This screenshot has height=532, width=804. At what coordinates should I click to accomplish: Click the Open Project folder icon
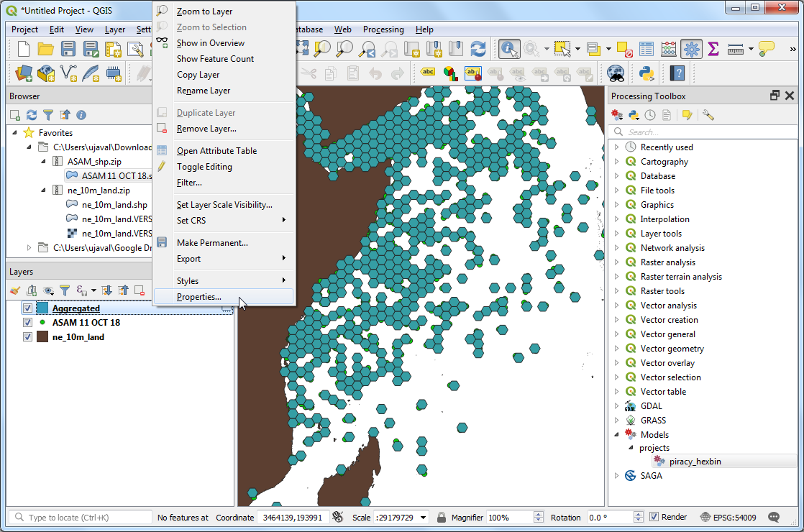click(x=46, y=49)
